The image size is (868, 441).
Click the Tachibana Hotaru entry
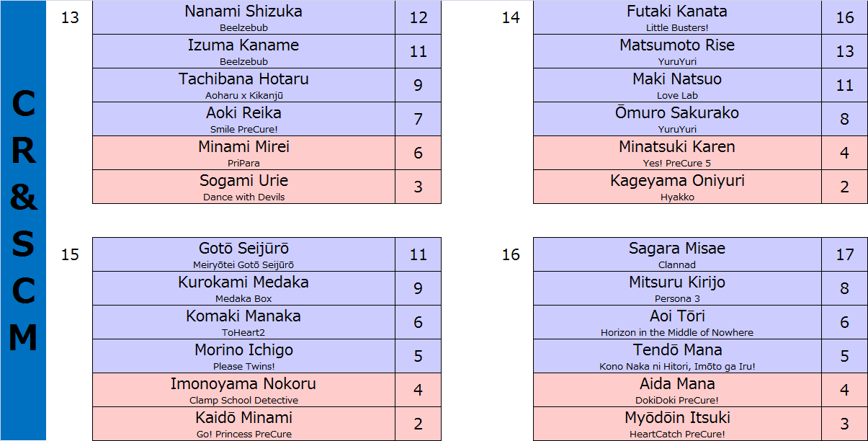click(x=243, y=85)
